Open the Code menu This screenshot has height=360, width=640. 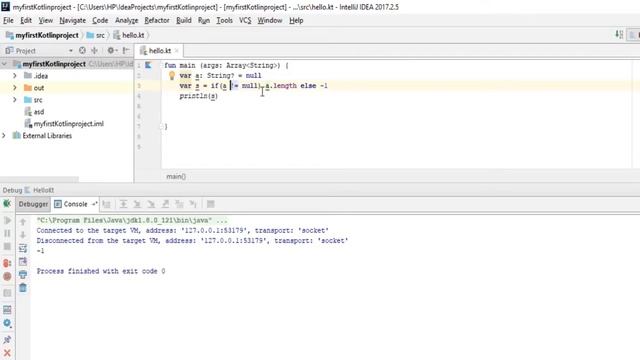tap(100, 20)
